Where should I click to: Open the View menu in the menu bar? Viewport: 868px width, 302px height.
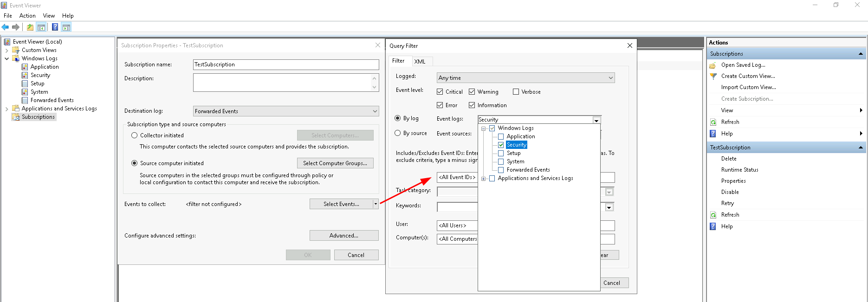coord(49,16)
